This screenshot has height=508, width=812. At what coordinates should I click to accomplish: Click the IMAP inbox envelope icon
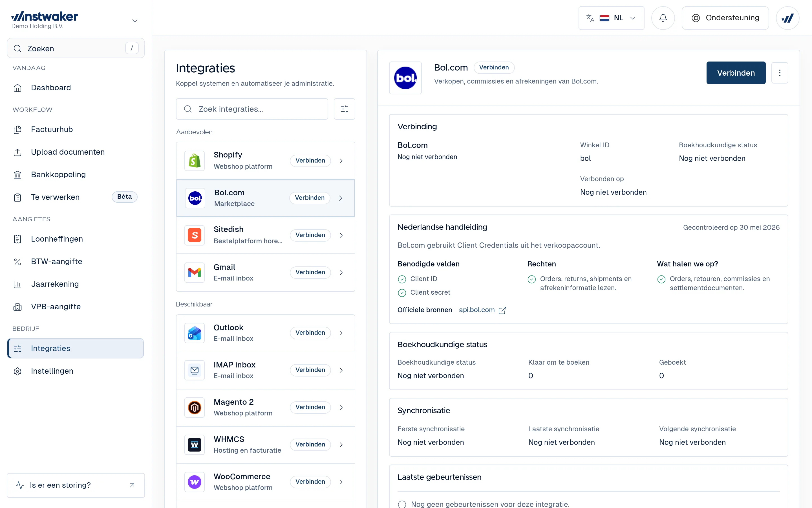point(195,370)
